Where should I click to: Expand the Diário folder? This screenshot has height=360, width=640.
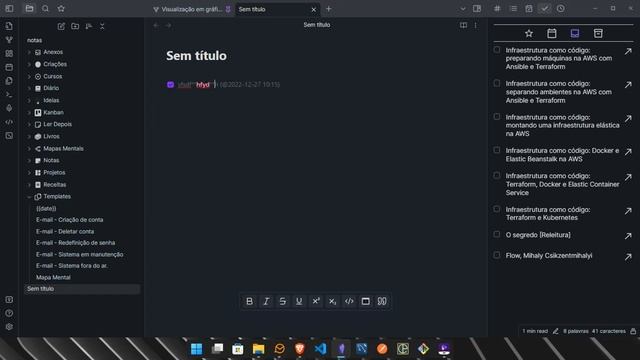tap(29, 88)
